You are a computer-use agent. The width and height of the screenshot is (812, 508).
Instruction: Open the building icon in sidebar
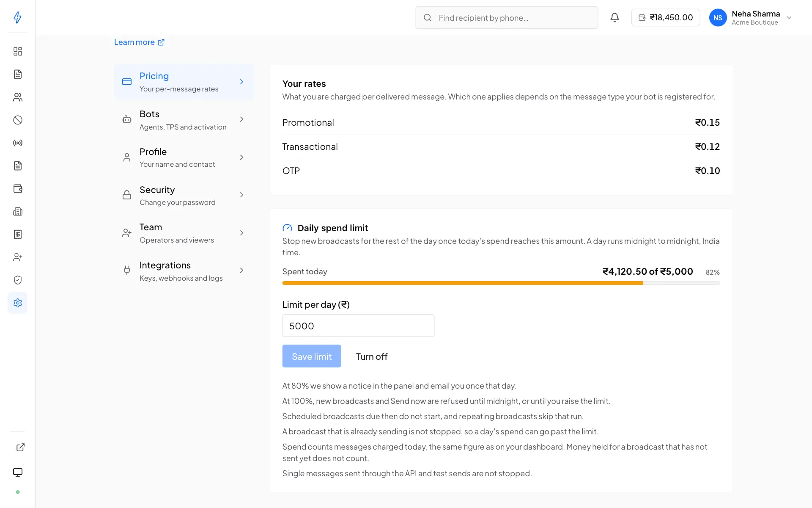pyautogui.click(x=17, y=212)
